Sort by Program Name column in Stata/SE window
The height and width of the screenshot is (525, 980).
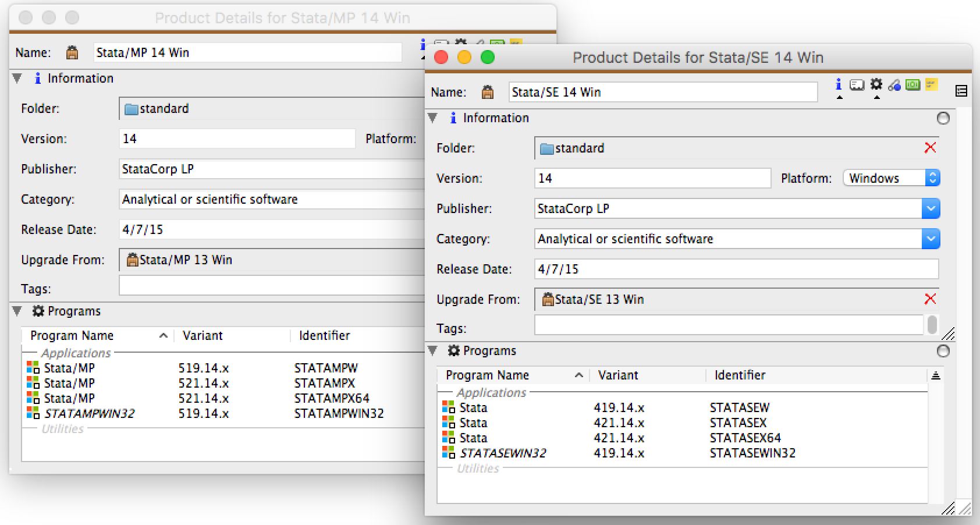(513, 375)
